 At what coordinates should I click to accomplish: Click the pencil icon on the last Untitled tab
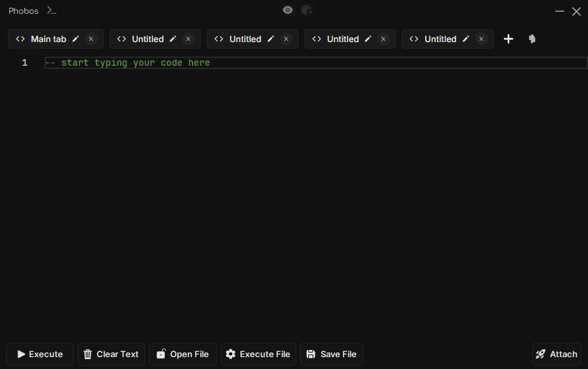[466, 39]
